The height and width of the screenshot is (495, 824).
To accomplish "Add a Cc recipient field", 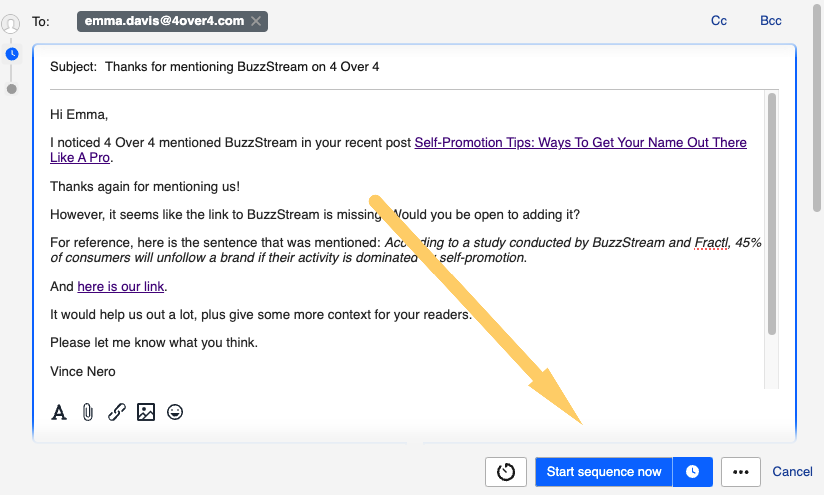I will tap(718, 21).
